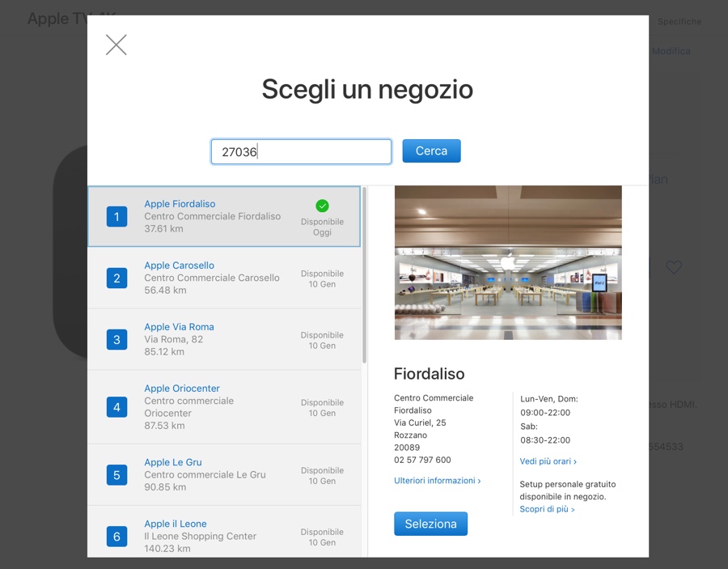Viewport: 728px width, 569px height.
Task: Open Apple Carosello store link
Action: pyautogui.click(x=180, y=265)
